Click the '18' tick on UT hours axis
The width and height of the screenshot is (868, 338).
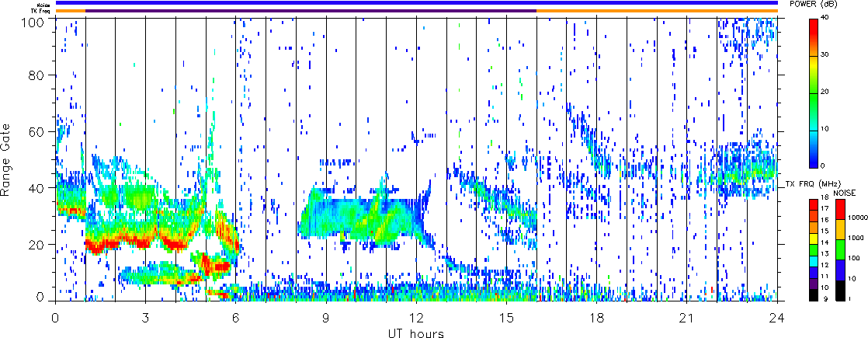597,318
